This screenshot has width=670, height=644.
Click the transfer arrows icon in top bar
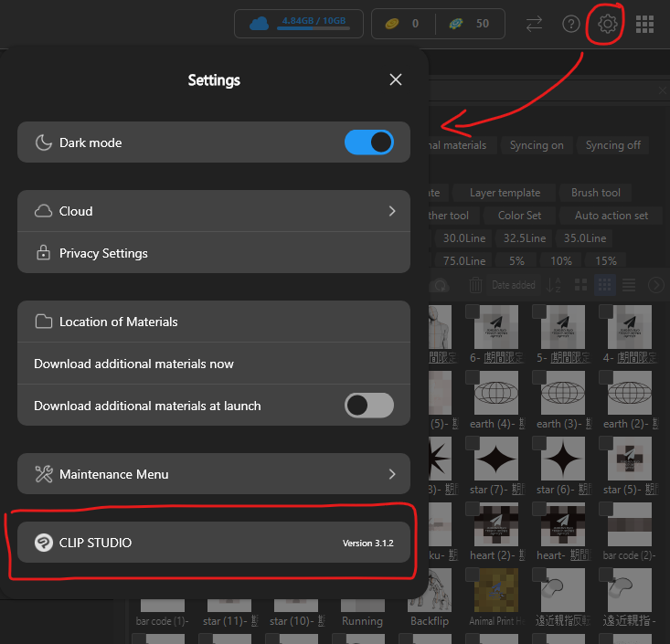[534, 24]
